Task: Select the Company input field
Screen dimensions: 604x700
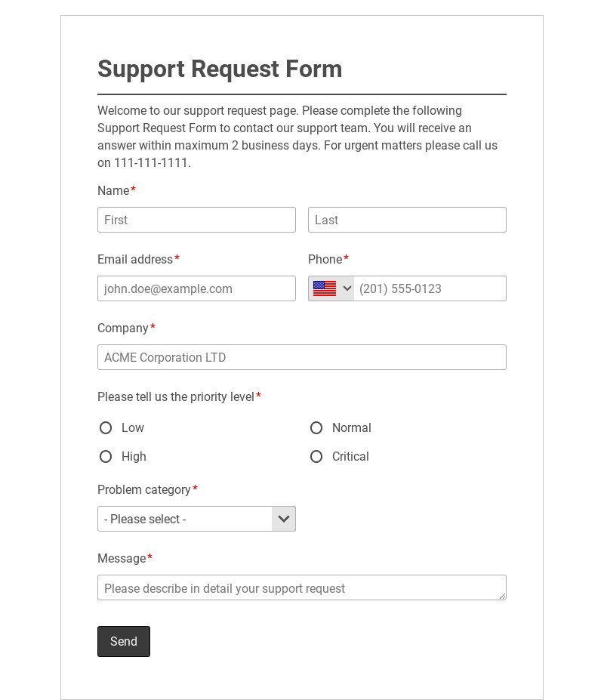Action: click(302, 357)
